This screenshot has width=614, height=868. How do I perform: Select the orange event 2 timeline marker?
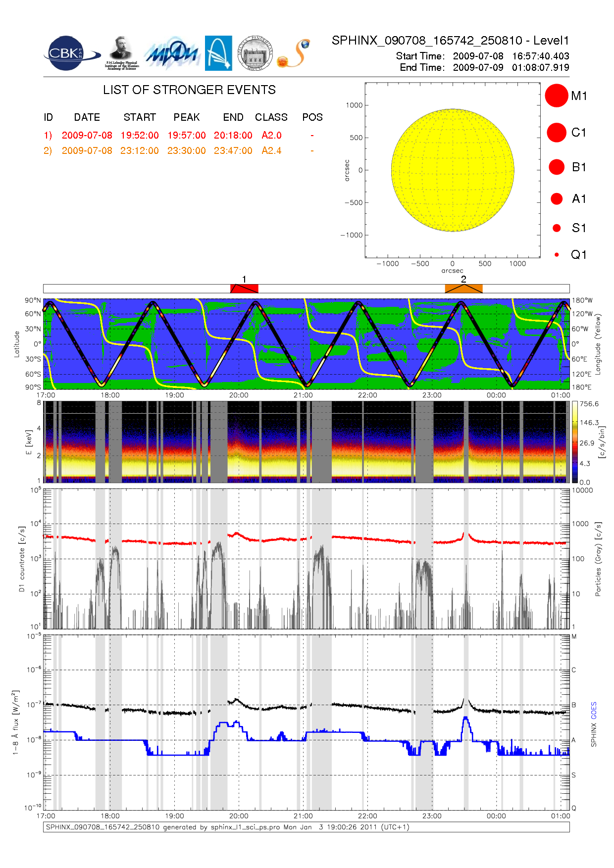point(463,289)
